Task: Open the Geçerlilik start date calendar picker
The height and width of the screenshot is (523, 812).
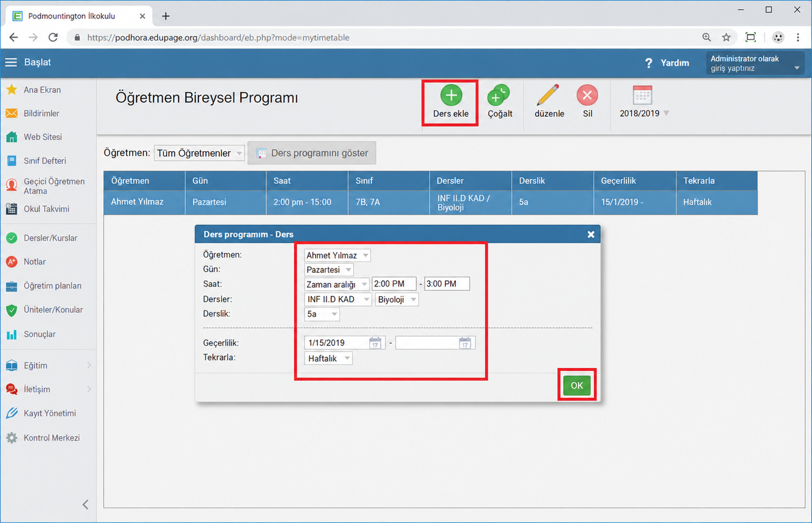Action: click(x=375, y=343)
